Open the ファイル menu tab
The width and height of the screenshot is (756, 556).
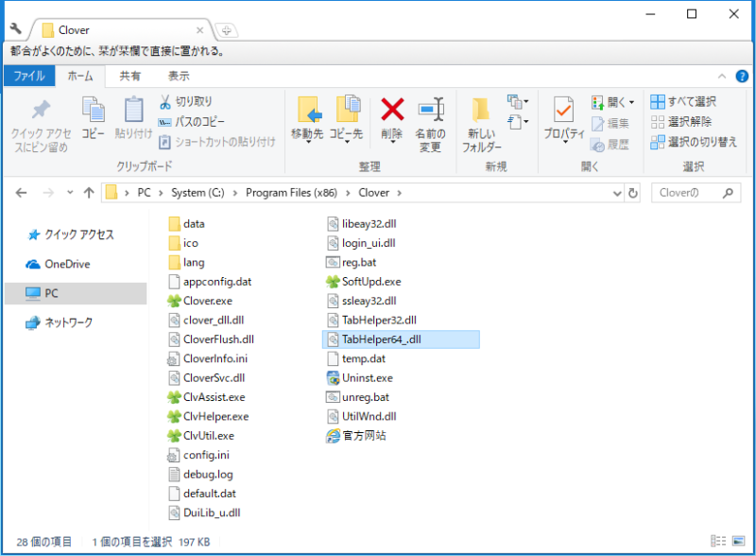28,77
